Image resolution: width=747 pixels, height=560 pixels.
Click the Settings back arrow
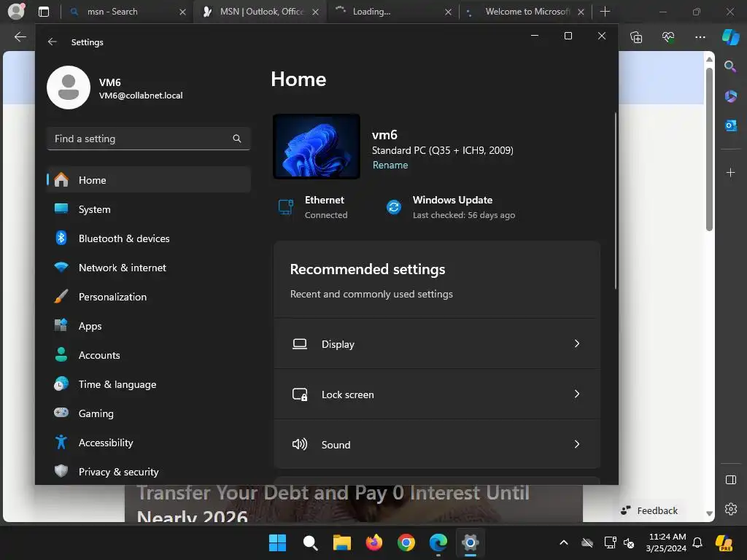coord(53,42)
